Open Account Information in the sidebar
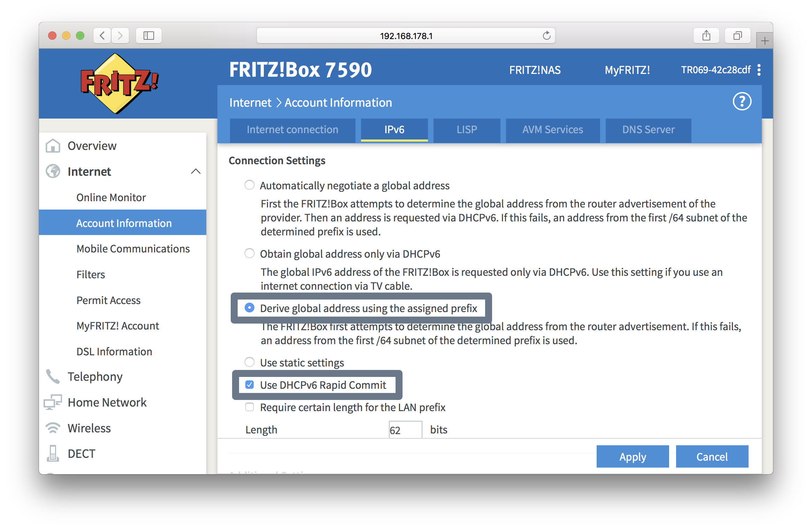Screen dimensions: 812x530 [x=123, y=222]
